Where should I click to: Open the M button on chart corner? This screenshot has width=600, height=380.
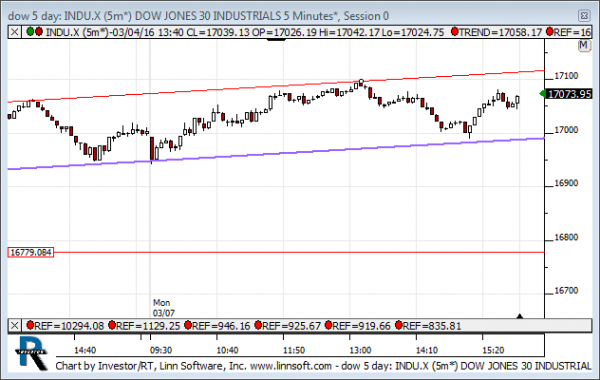pos(584,46)
